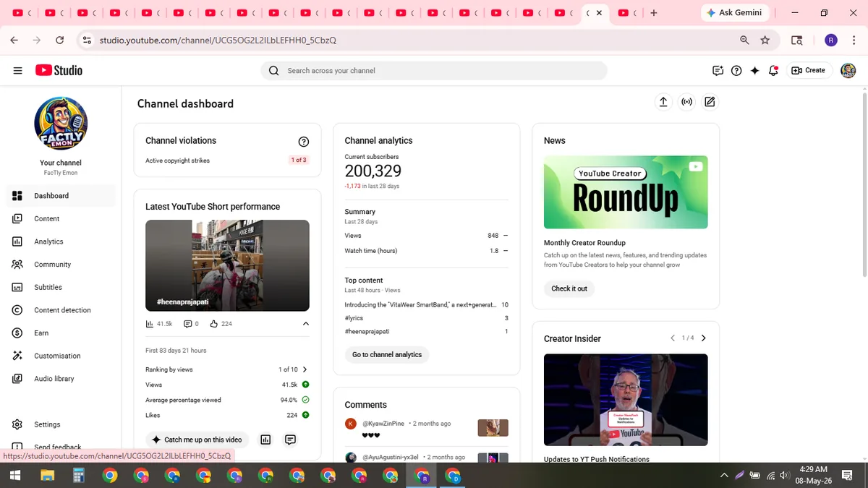Click the FacTly Emon channel avatar
This screenshot has height=488, width=868.
coord(61,124)
